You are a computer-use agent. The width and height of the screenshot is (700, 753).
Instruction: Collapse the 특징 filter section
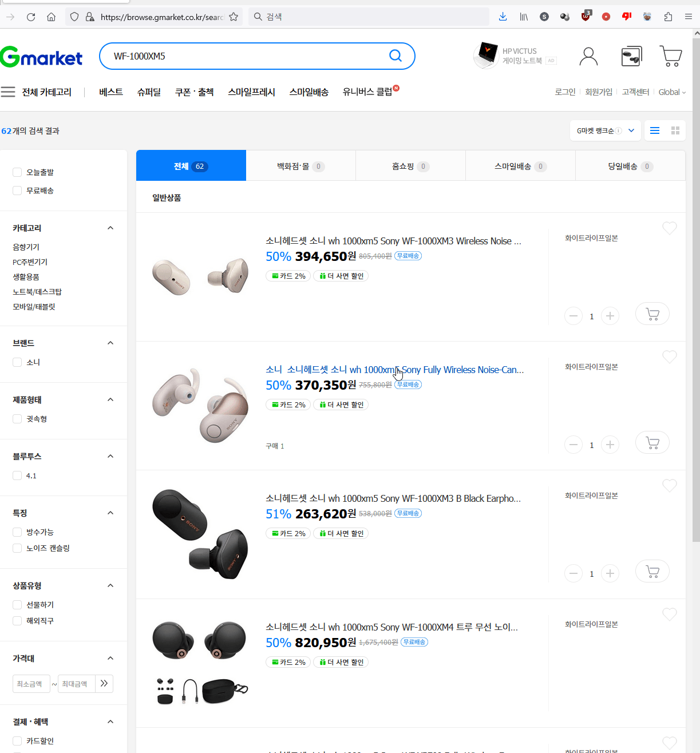point(110,513)
